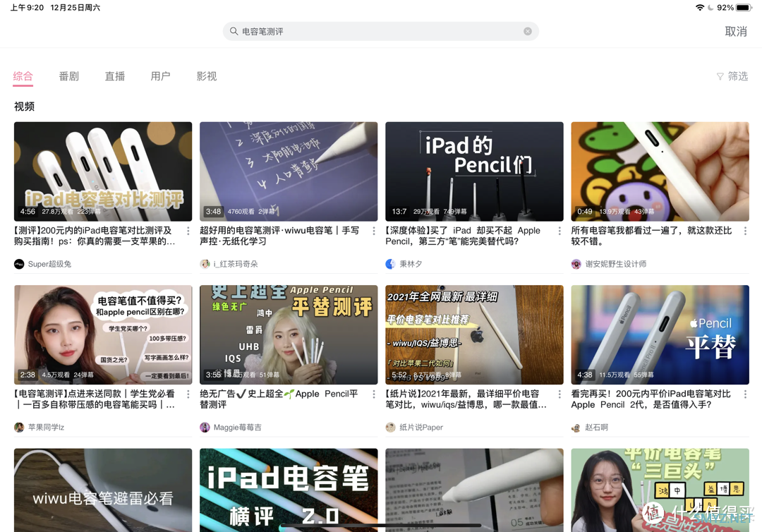Image resolution: width=762 pixels, height=532 pixels.
Task: Click the avatar of 谢安妮野生设计师
Action: click(576, 264)
